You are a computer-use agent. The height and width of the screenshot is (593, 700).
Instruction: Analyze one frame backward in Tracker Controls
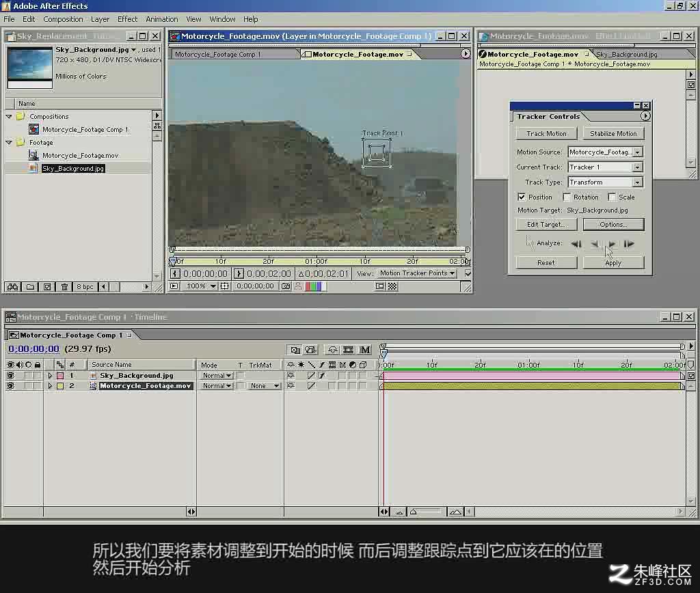(576, 244)
